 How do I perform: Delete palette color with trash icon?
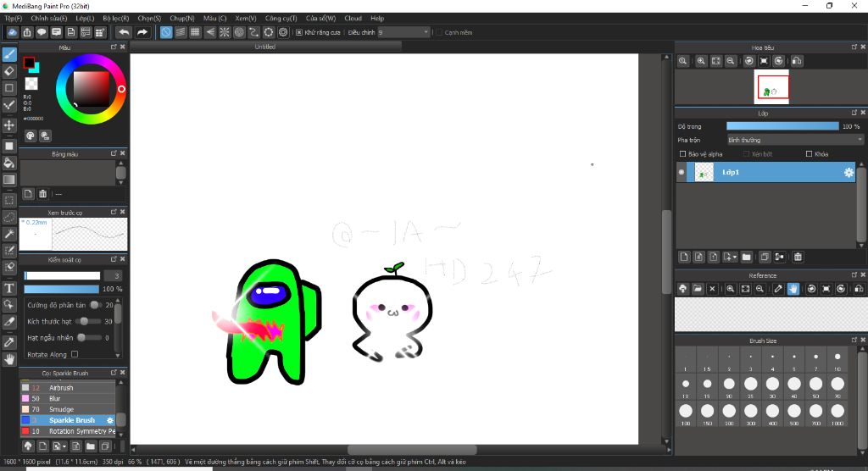[x=42, y=194]
